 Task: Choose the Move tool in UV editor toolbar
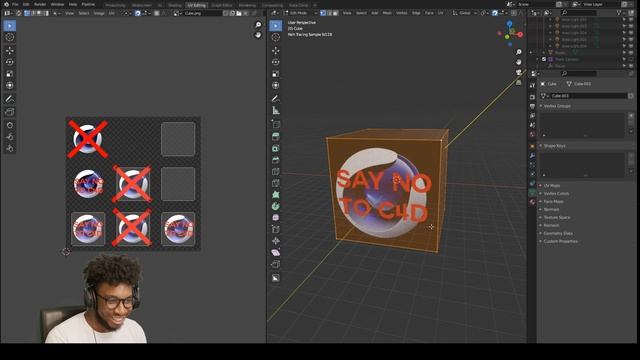[10, 51]
